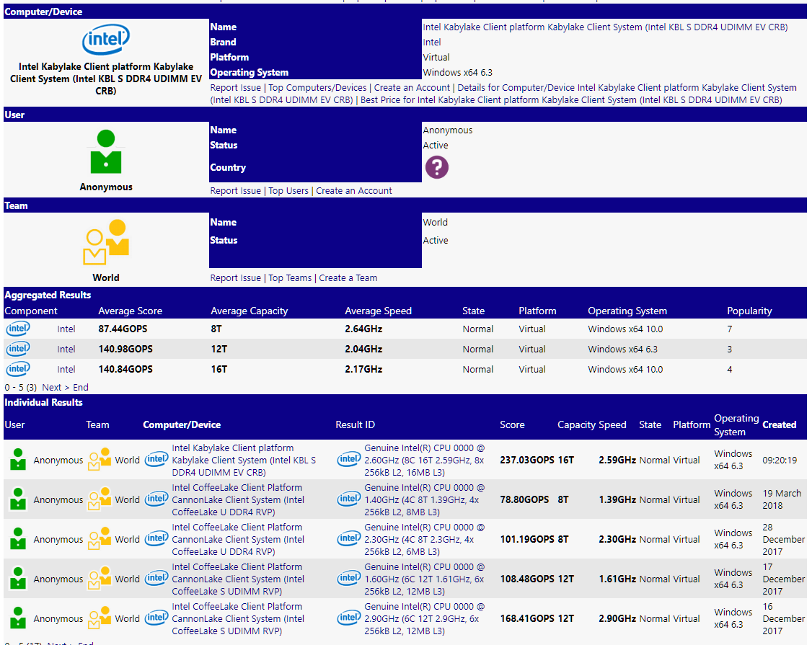Image resolution: width=812 pixels, height=645 pixels.
Task: Click the Anonymous user avatar icon
Action: [105, 151]
